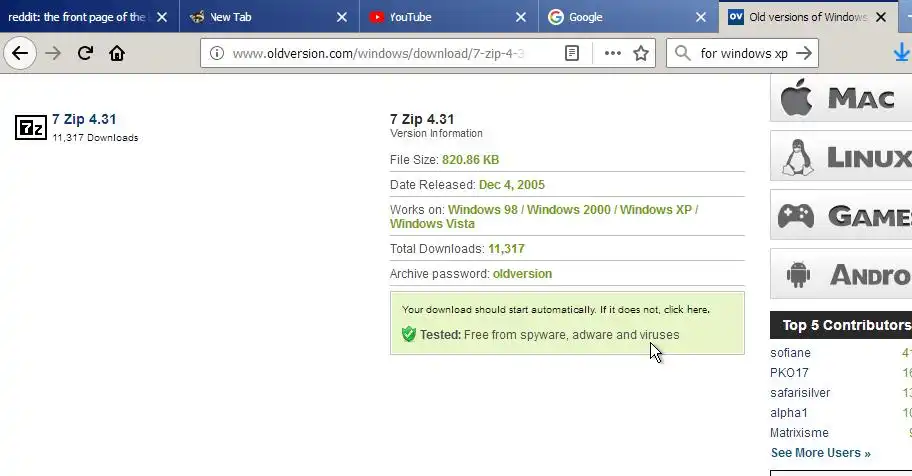Click the 'for windows xp' search field
The height and width of the screenshot is (476, 912).
(x=744, y=54)
